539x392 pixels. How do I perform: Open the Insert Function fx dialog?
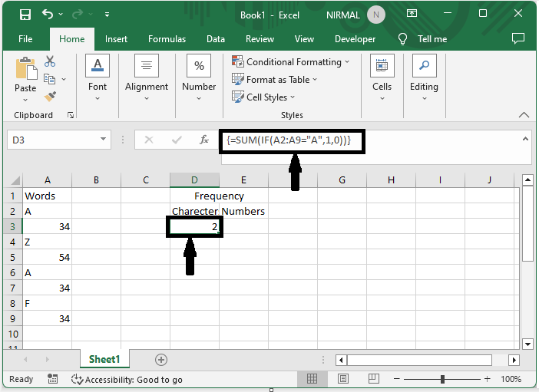click(x=204, y=140)
